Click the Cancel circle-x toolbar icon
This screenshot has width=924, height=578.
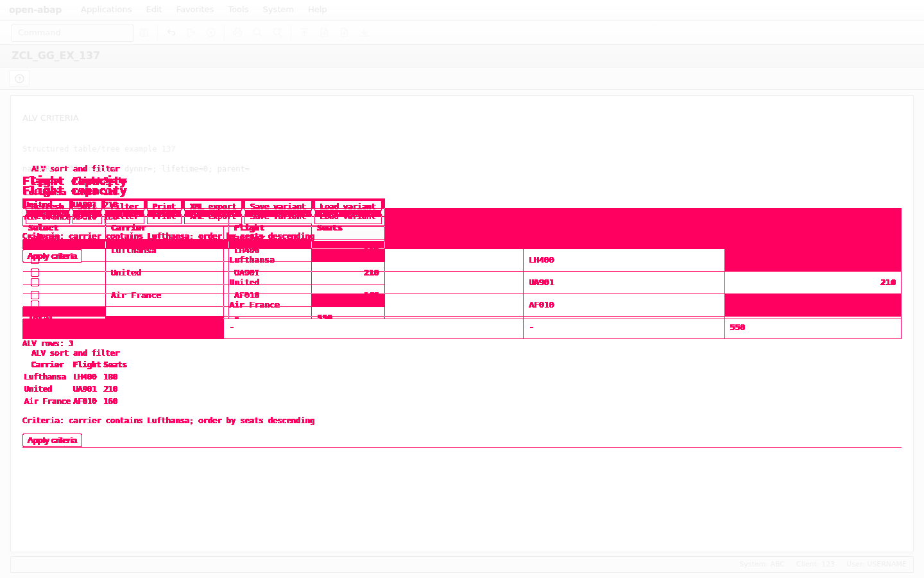tap(211, 33)
